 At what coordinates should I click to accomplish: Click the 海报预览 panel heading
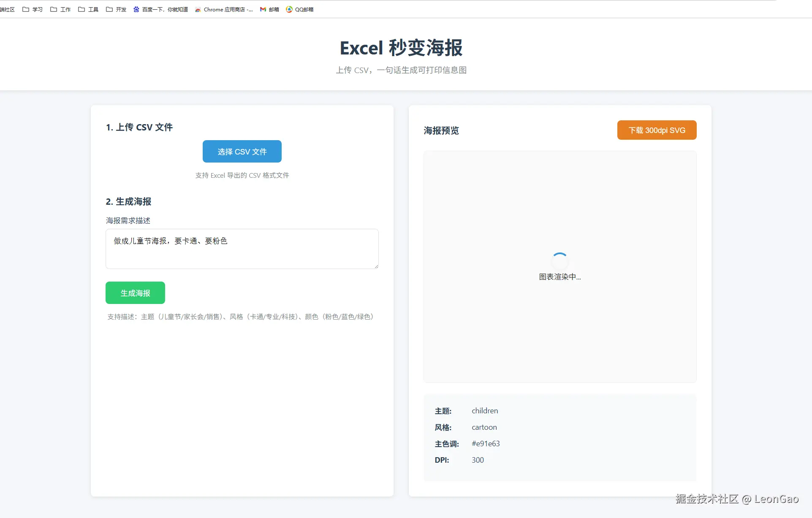441,130
